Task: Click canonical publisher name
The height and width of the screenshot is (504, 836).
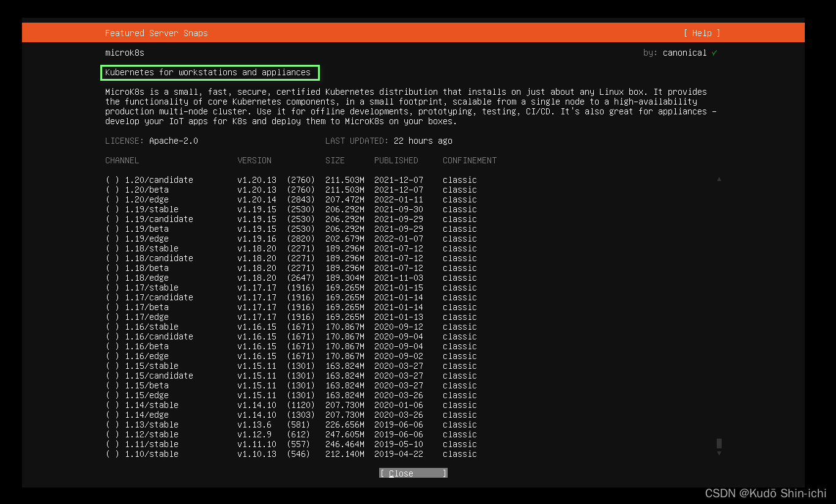Action: pyautogui.click(x=685, y=53)
